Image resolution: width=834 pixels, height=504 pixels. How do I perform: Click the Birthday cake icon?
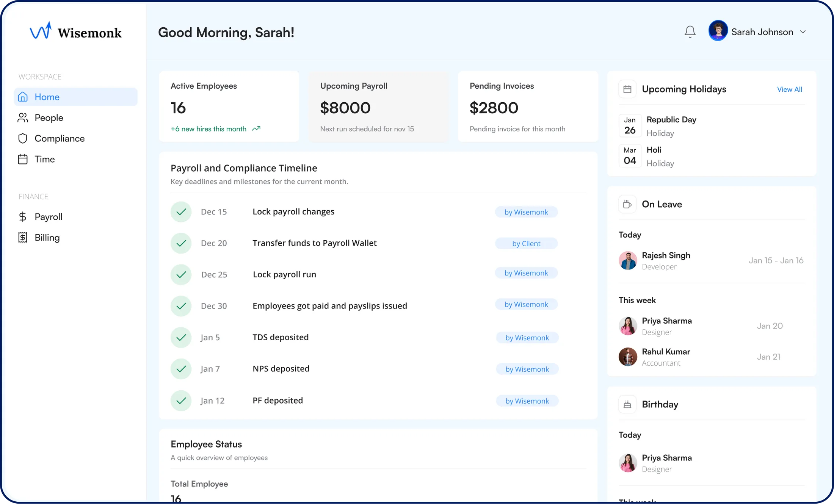627,405
